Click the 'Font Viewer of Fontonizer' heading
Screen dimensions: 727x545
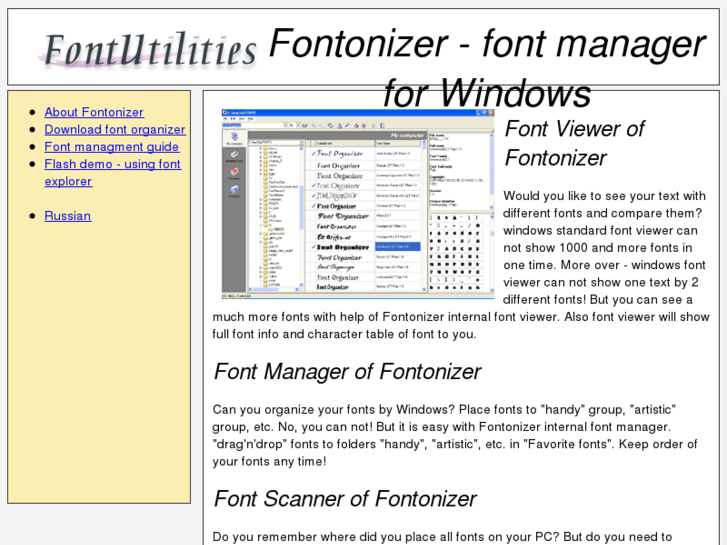pyautogui.click(x=574, y=143)
